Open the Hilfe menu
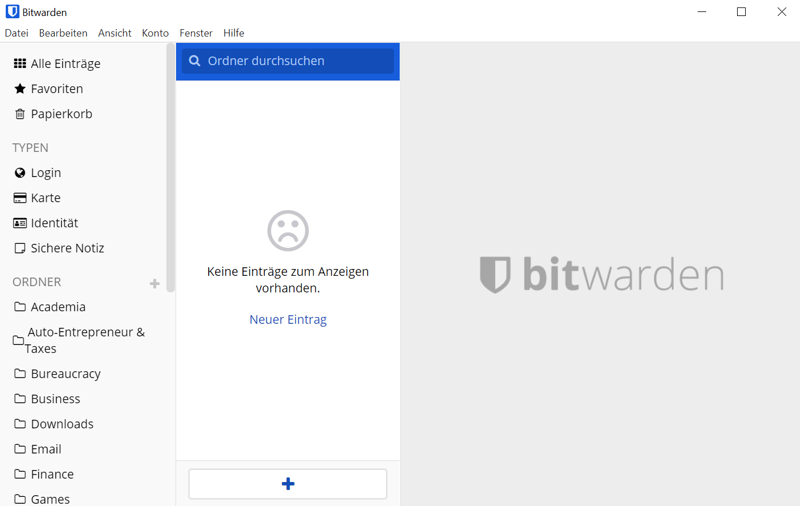This screenshot has height=506, width=800. 234,33
